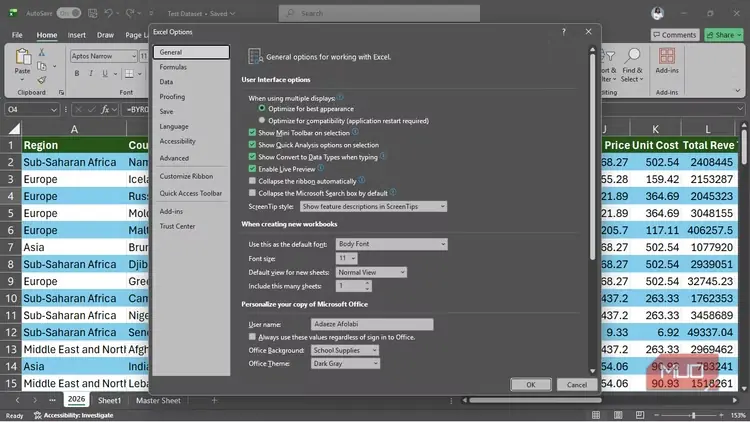Viewport: 750px width, 422px height.
Task: Select Proofing category in Excel Options
Action: (x=191, y=97)
